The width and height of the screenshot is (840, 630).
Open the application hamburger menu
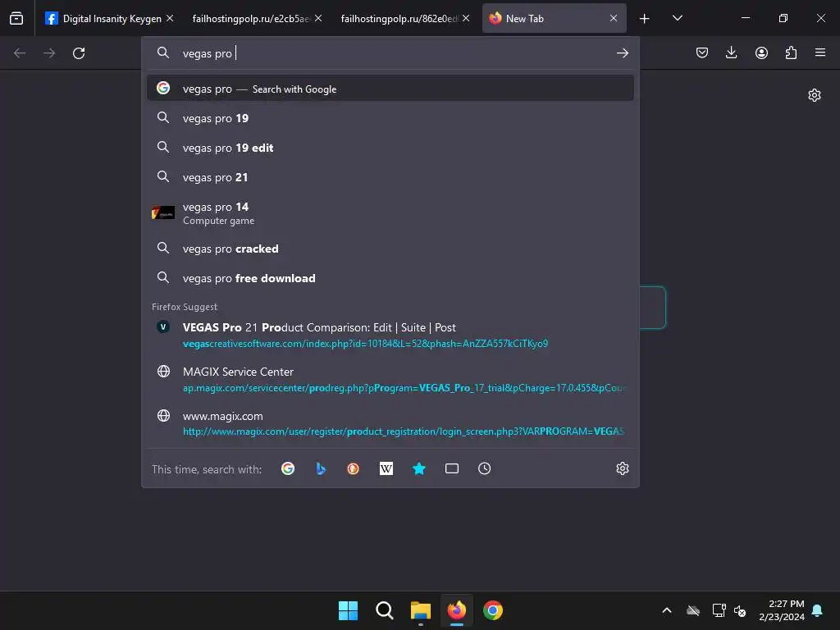coord(820,52)
